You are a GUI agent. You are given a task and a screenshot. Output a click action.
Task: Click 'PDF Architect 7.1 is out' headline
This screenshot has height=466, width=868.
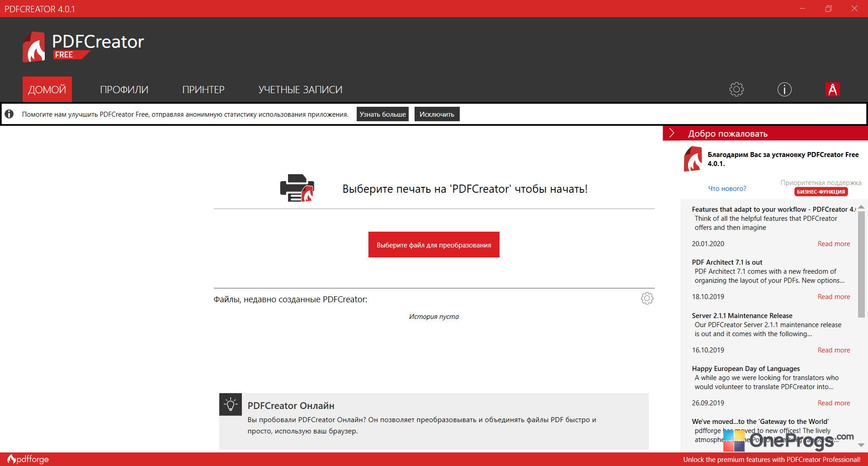[727, 262]
